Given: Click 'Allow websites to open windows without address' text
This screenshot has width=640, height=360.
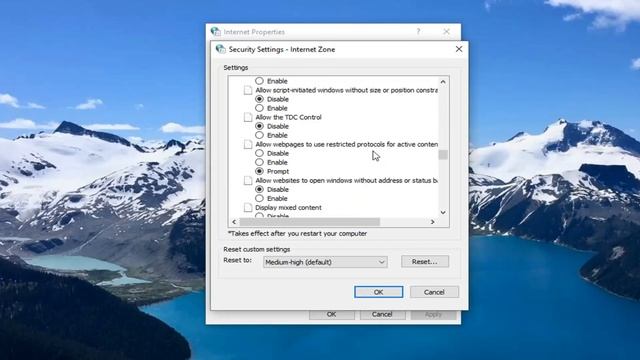Looking at the screenshot, I should 347,180.
